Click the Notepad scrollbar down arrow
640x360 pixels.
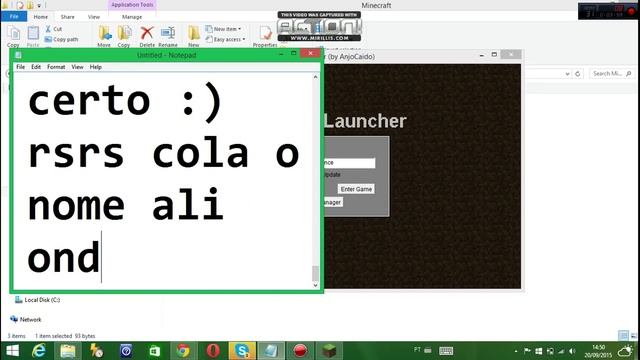click(x=315, y=285)
